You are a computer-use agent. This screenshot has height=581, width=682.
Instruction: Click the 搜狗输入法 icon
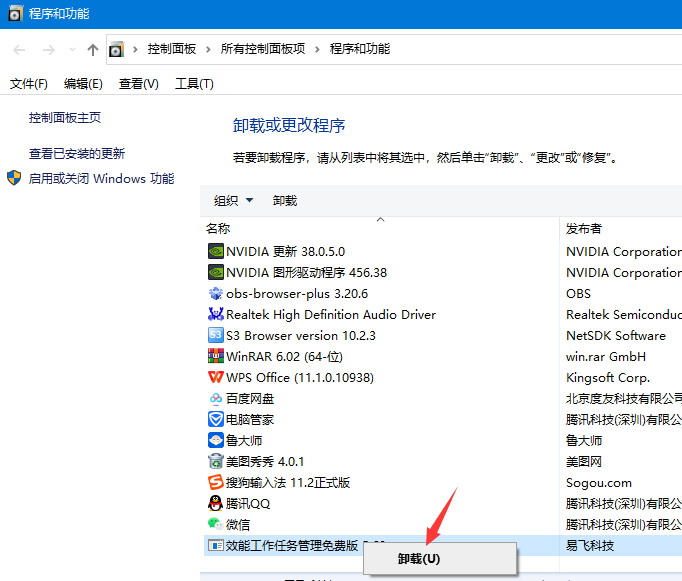[216, 482]
